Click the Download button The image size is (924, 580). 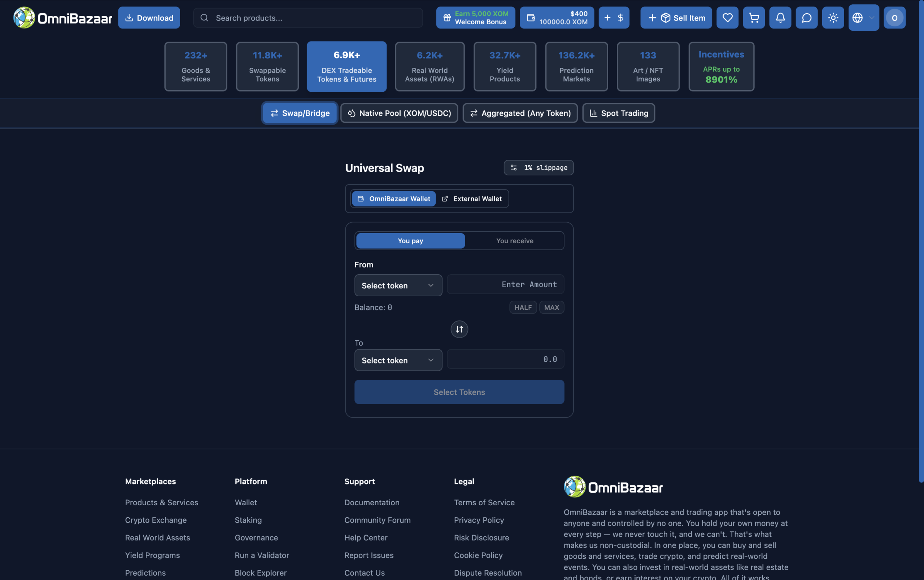(149, 18)
